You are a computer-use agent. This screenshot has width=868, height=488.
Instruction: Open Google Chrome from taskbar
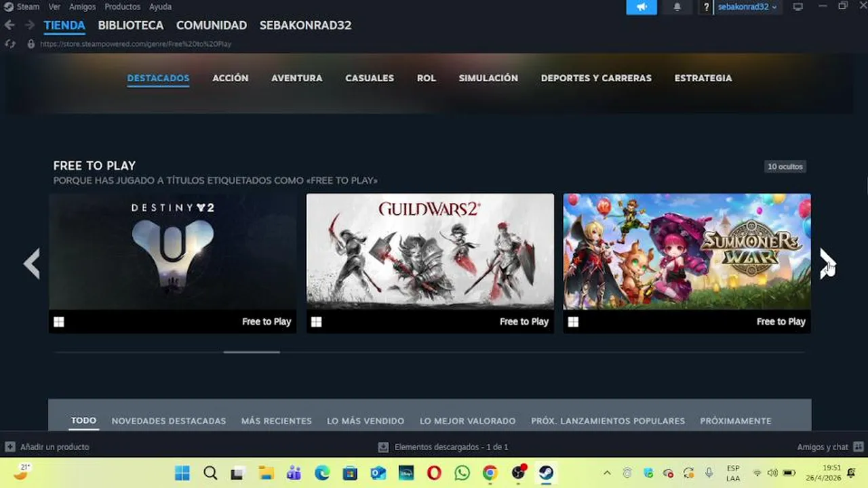pos(490,473)
